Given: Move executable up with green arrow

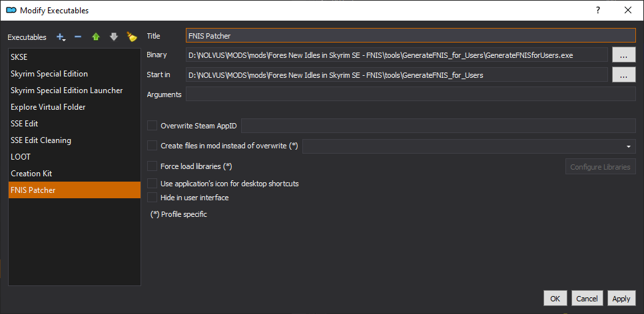Looking at the screenshot, I should (x=96, y=37).
